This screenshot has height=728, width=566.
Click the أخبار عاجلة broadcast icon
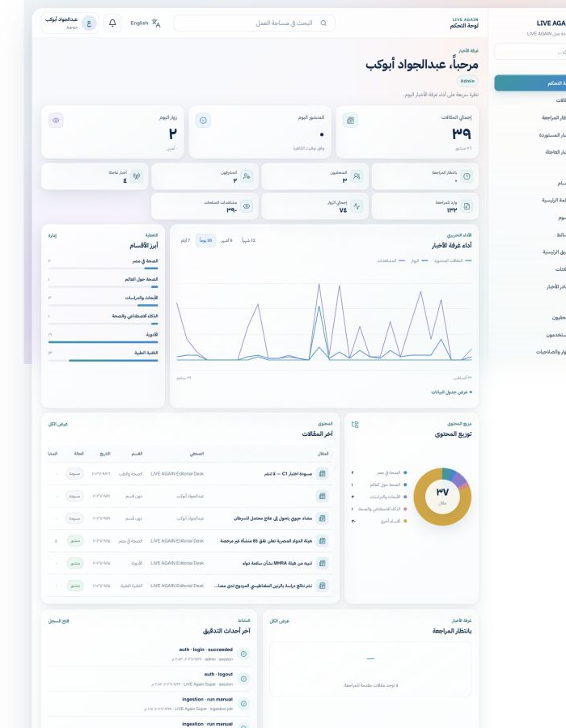(137, 176)
